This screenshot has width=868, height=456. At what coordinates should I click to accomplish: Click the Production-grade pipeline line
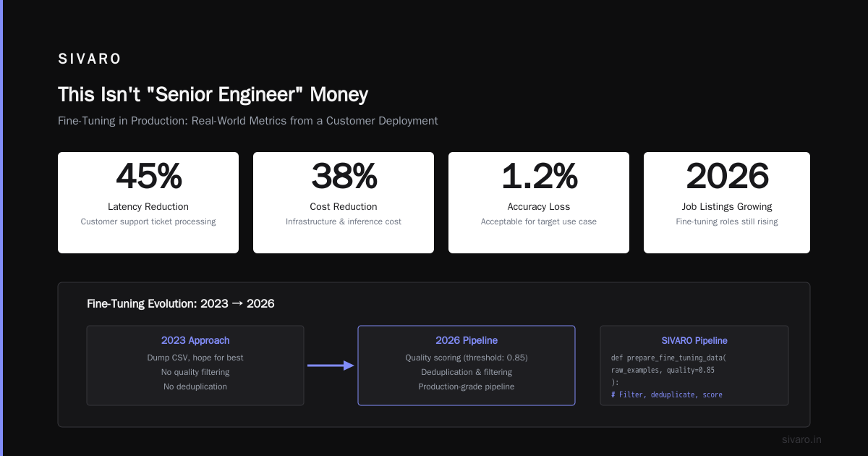click(467, 387)
